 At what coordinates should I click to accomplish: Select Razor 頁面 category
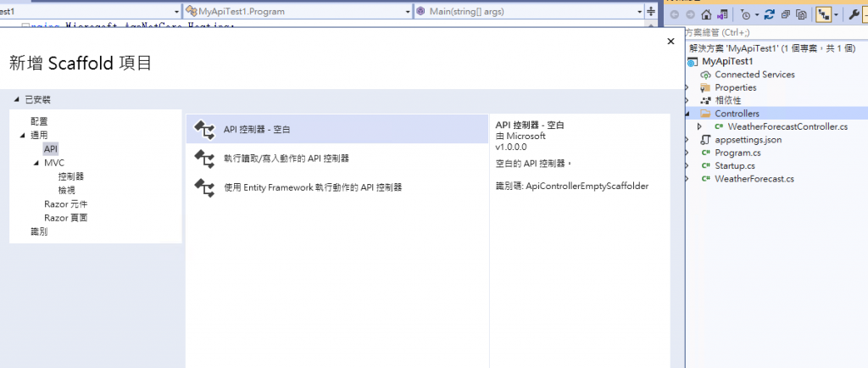66,218
